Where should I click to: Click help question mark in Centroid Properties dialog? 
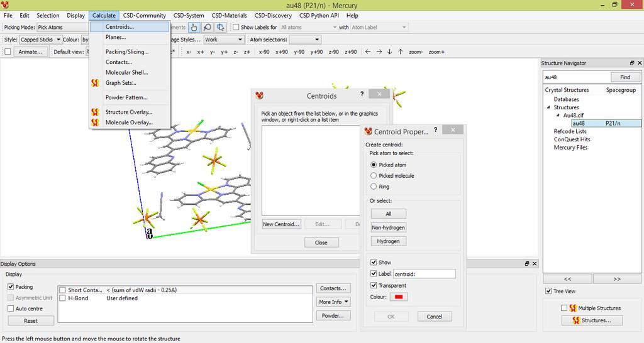click(x=435, y=129)
